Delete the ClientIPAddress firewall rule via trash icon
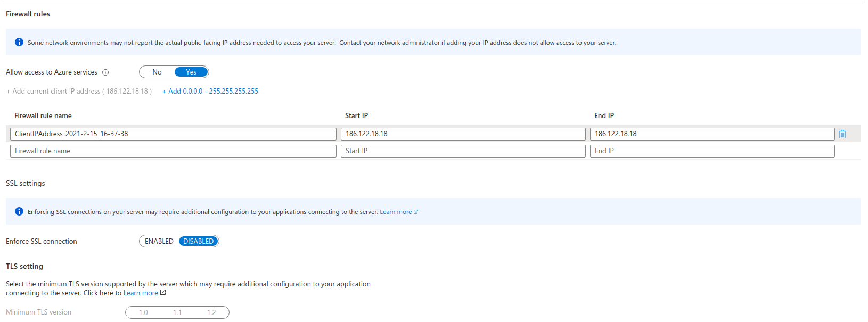This screenshot has height=322, width=868. pos(842,134)
